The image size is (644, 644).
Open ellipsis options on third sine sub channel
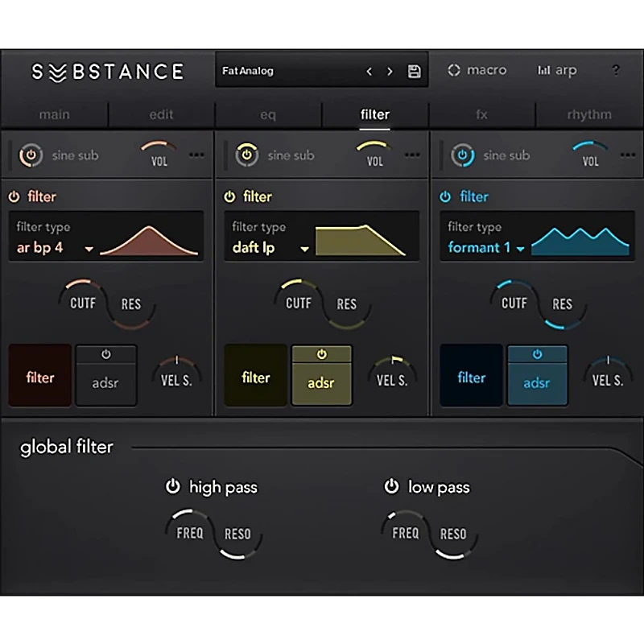click(627, 155)
